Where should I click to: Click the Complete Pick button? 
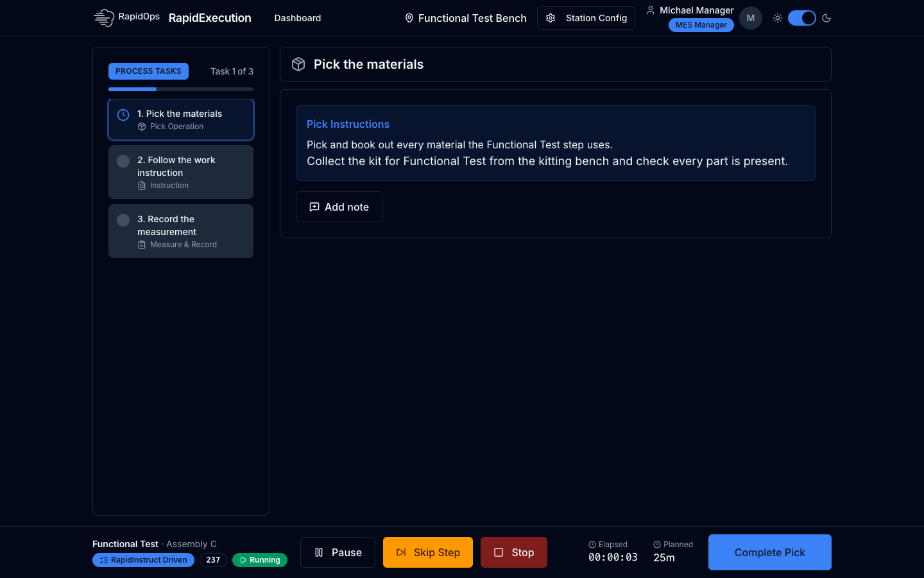pyautogui.click(x=770, y=552)
